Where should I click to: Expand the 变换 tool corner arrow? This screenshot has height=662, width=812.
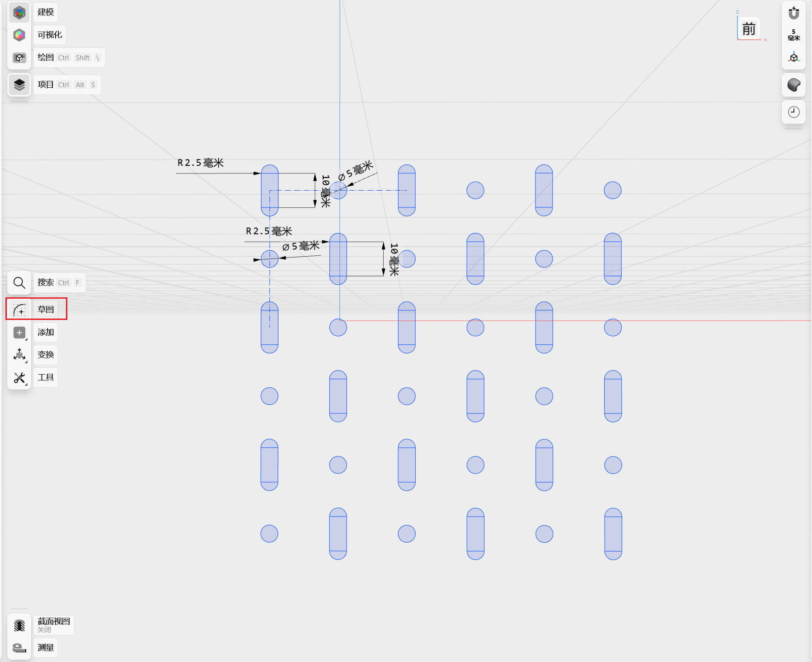pyautogui.click(x=26, y=361)
